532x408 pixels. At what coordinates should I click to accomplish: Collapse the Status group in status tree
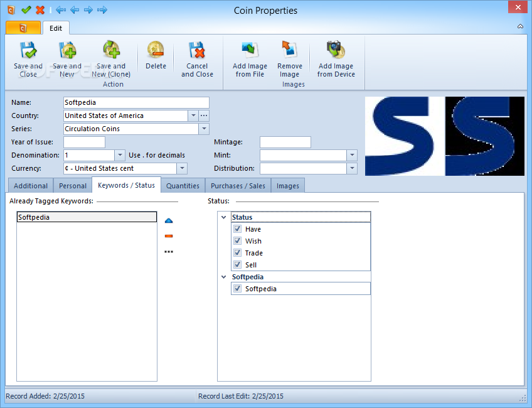(223, 217)
